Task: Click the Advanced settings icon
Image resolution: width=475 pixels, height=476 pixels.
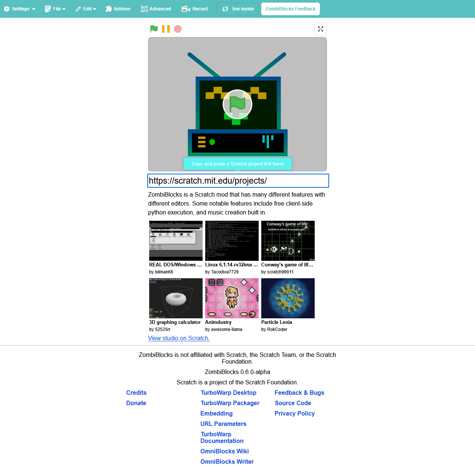Action: click(144, 9)
